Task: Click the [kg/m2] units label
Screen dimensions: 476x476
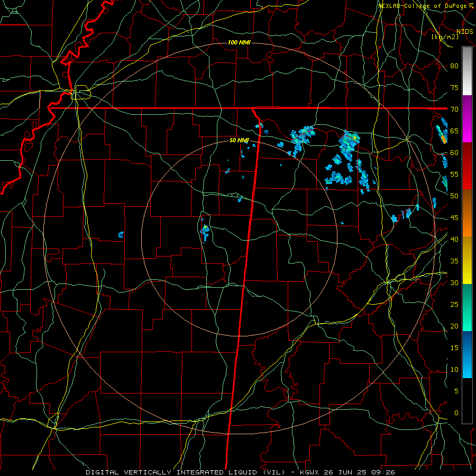Action: click(445, 37)
